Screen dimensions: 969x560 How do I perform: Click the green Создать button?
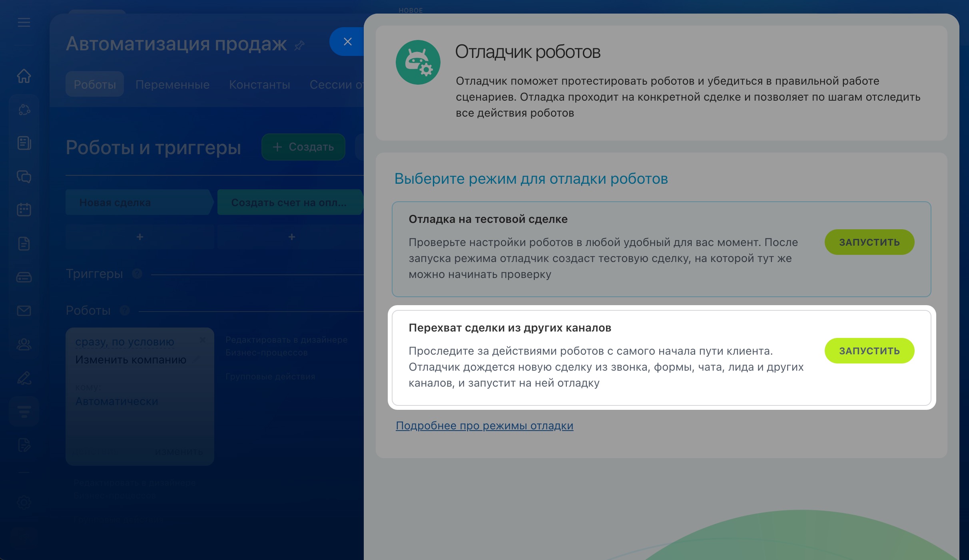(x=303, y=147)
